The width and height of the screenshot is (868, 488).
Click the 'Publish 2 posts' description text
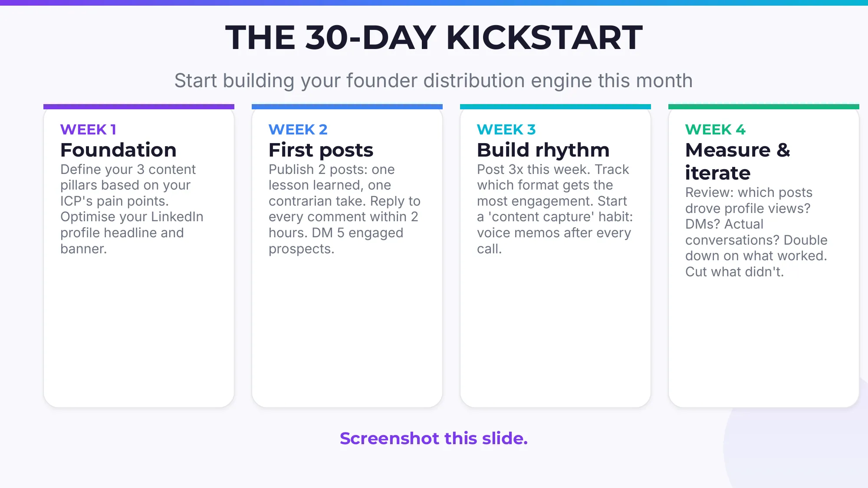[344, 209]
